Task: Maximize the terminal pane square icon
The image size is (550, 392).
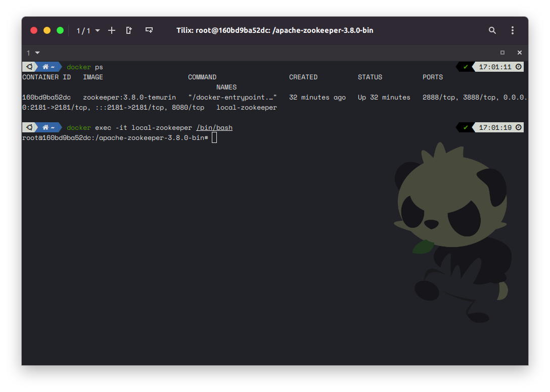Action: [502, 53]
